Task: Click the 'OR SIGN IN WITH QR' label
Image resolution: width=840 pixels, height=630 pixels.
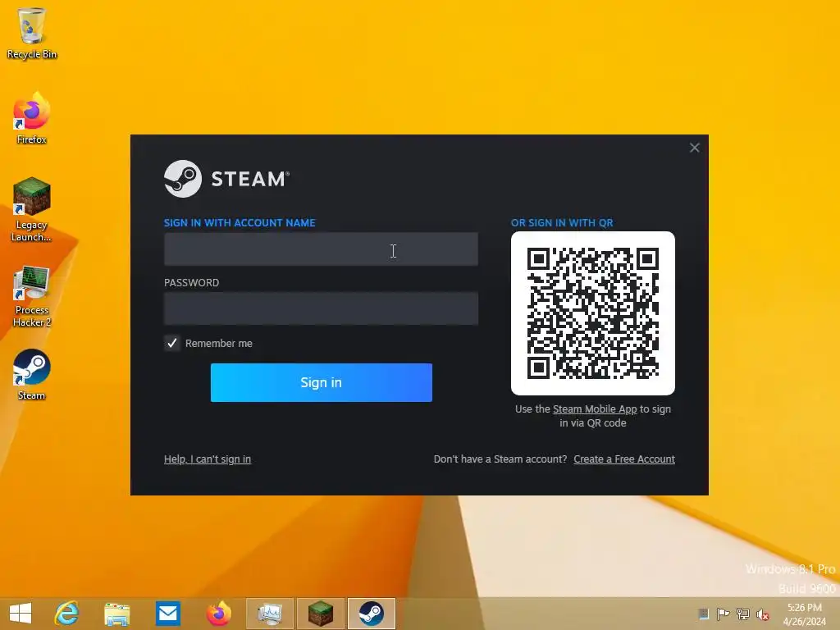Action: click(x=562, y=223)
